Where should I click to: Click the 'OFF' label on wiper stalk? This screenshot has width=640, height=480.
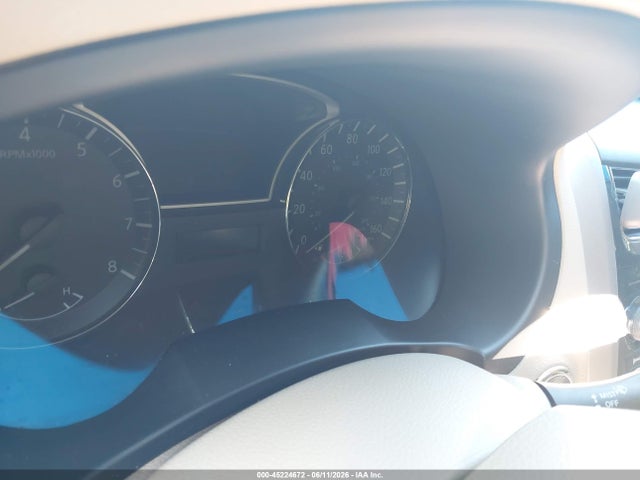[x=611, y=404]
